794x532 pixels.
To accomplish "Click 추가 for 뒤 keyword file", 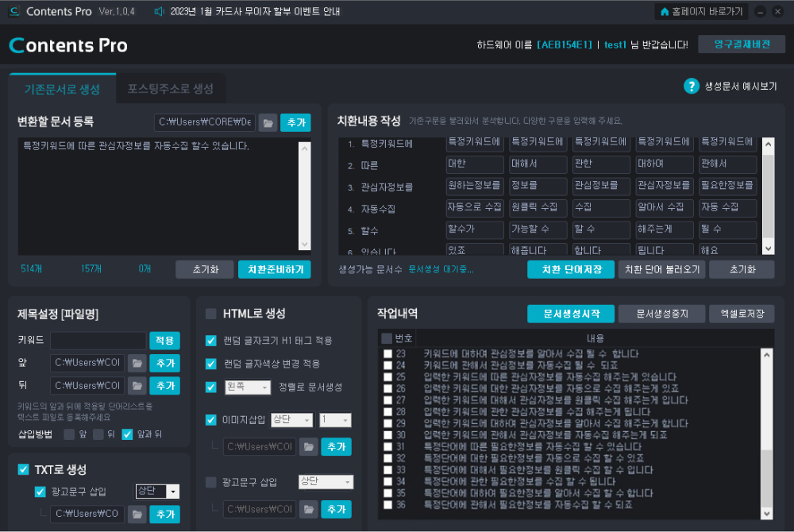I will (164, 386).
